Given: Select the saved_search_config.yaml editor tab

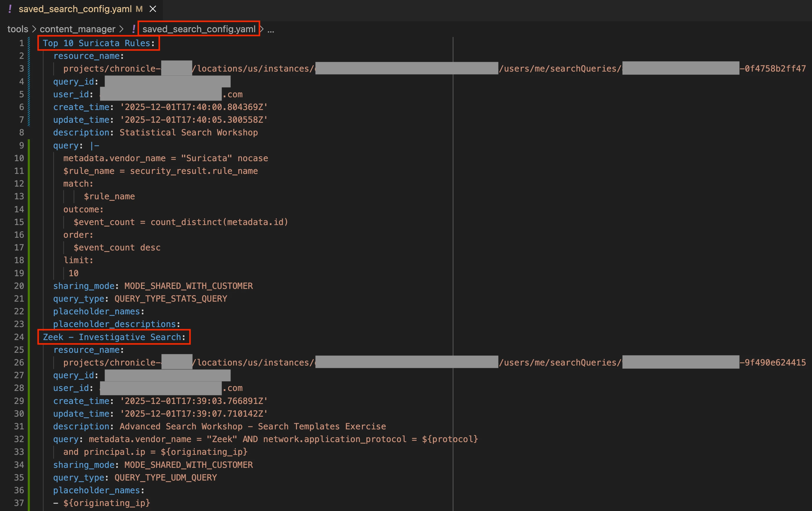Looking at the screenshot, I should [x=75, y=9].
